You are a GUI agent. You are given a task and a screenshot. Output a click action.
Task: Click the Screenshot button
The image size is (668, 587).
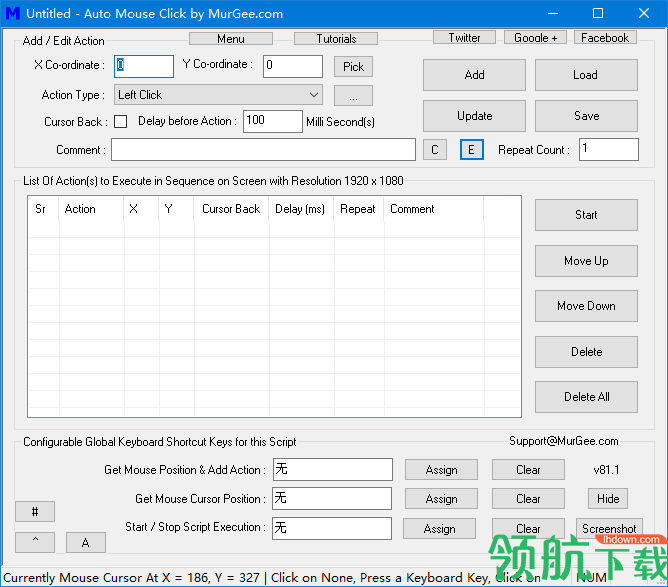[x=609, y=529]
